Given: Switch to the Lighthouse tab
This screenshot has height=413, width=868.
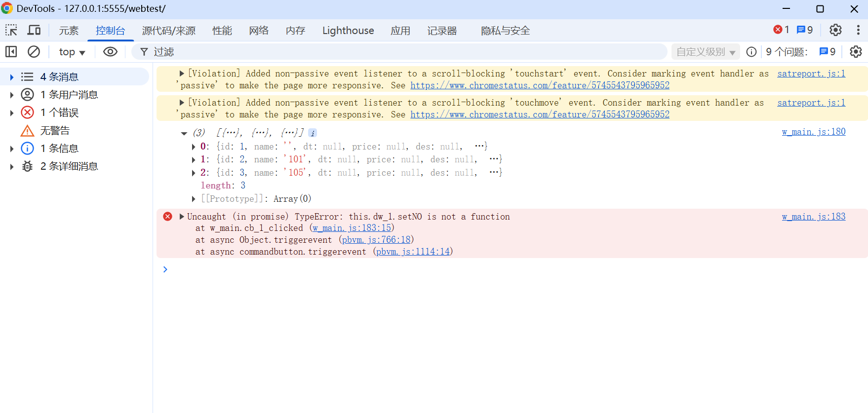Looking at the screenshot, I should tap(348, 31).
